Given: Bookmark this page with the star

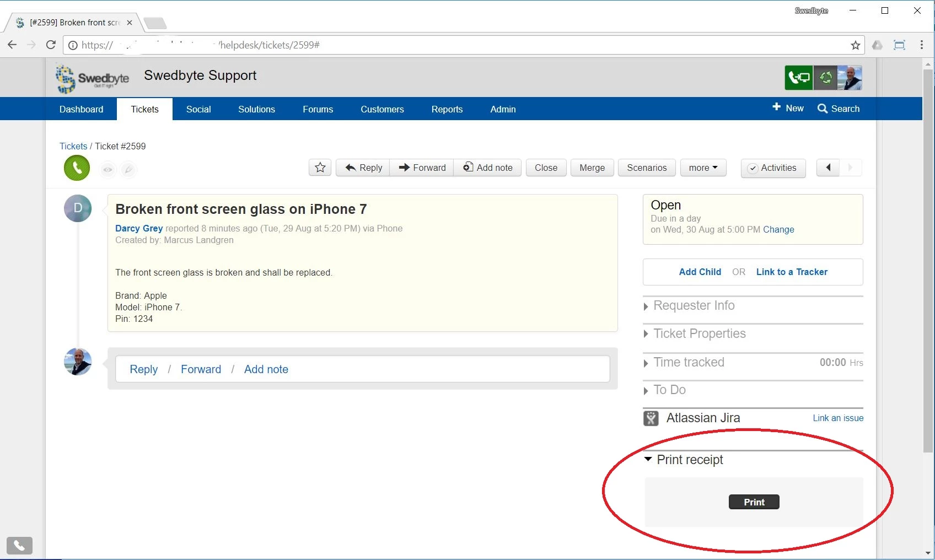Looking at the screenshot, I should coord(855,45).
